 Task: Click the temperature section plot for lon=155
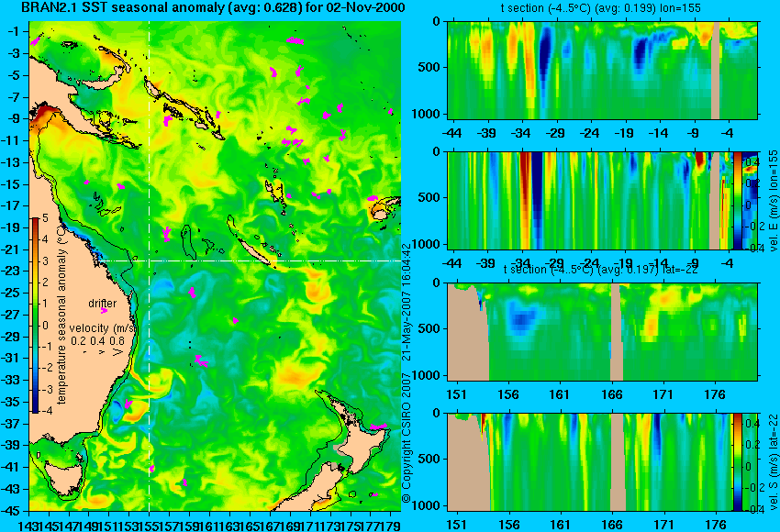click(602, 70)
